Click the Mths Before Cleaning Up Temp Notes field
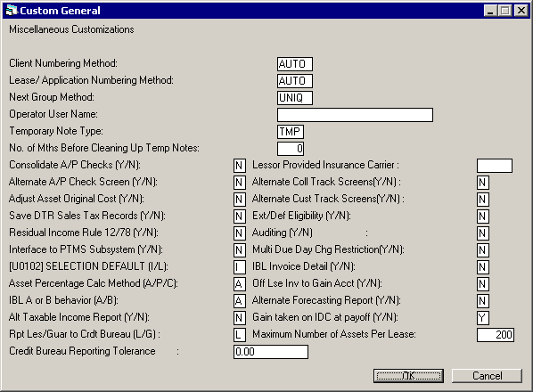The image size is (533, 392). coord(291,149)
